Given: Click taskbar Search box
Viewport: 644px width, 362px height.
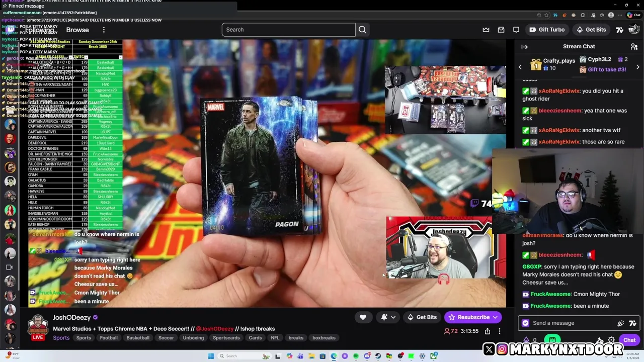Looking at the screenshot, I should tap(245, 356).
